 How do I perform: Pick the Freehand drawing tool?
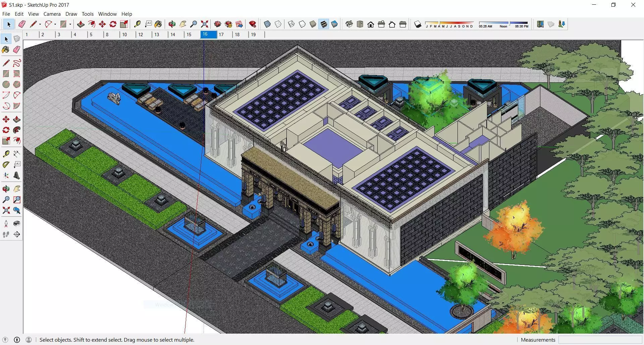click(17, 63)
